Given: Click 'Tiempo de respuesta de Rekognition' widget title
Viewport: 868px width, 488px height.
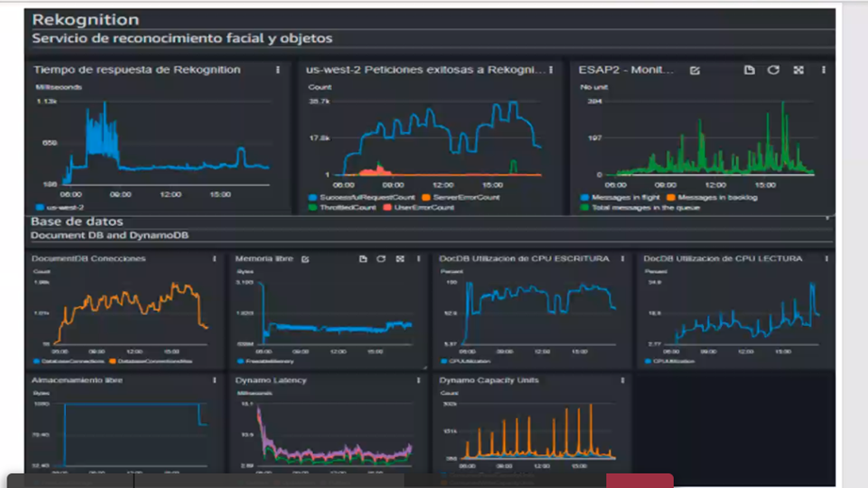Looking at the screenshot, I should click(x=137, y=70).
